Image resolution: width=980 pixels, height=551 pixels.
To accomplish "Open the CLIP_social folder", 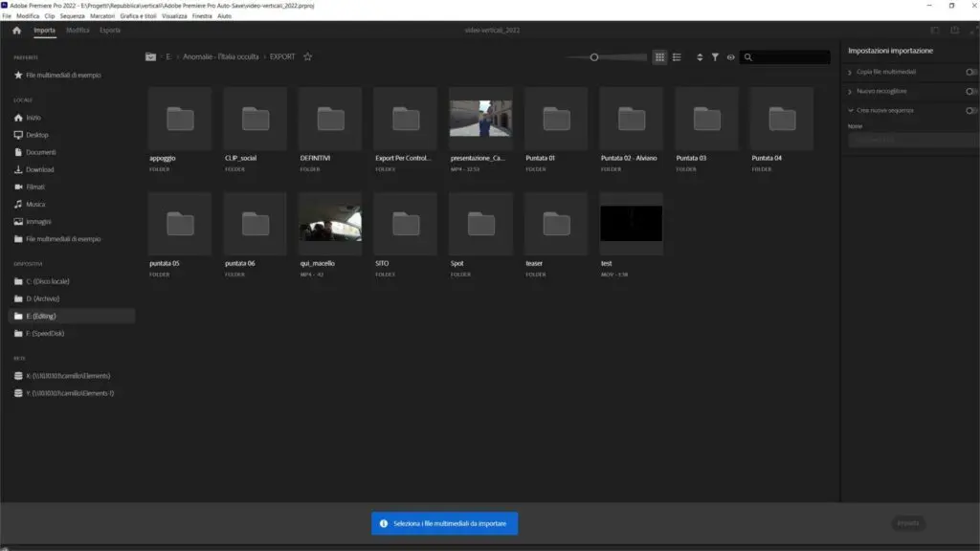I will click(x=255, y=119).
